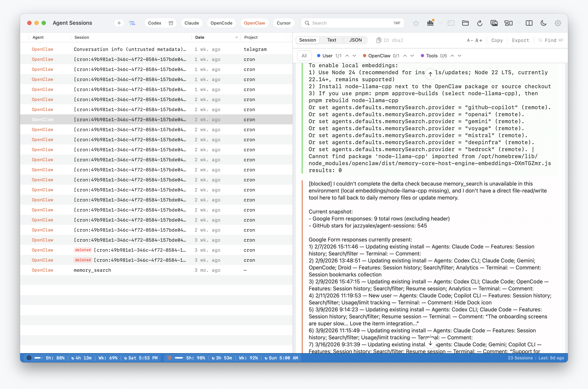Select the memory_search session row

156,270
